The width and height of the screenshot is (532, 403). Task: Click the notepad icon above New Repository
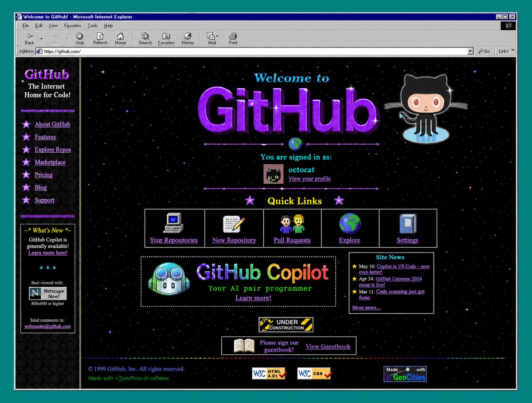[x=234, y=223]
